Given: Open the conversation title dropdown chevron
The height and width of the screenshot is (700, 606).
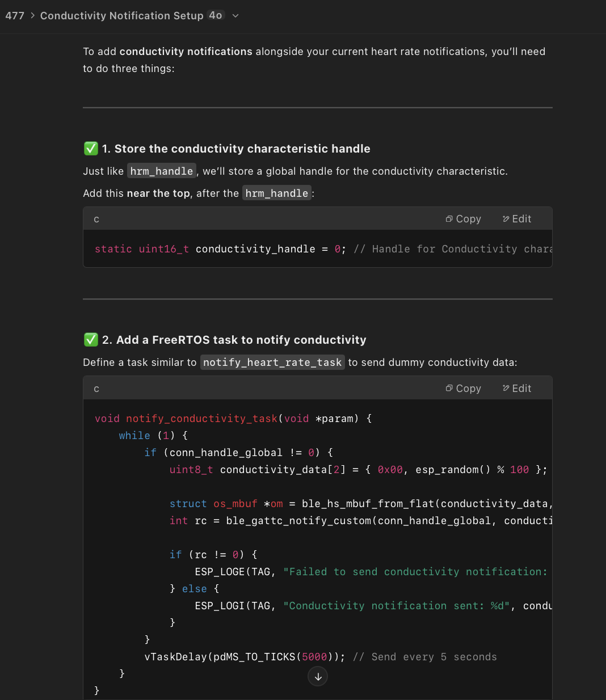Looking at the screenshot, I should coord(235,16).
